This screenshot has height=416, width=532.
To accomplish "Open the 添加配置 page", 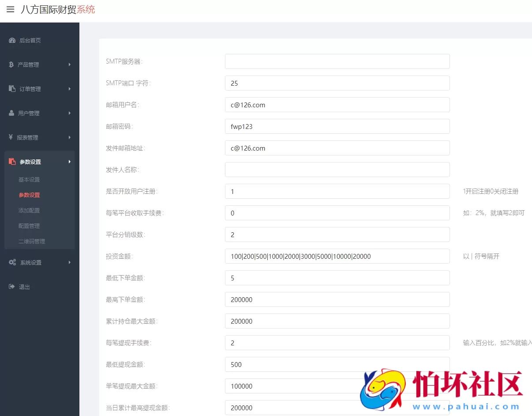I will (x=29, y=210).
